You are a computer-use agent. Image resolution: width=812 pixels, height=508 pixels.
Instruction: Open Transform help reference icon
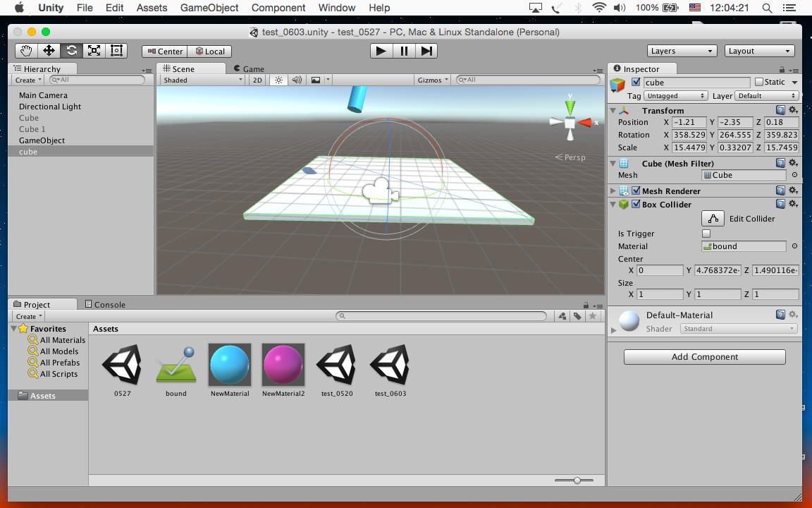780,110
